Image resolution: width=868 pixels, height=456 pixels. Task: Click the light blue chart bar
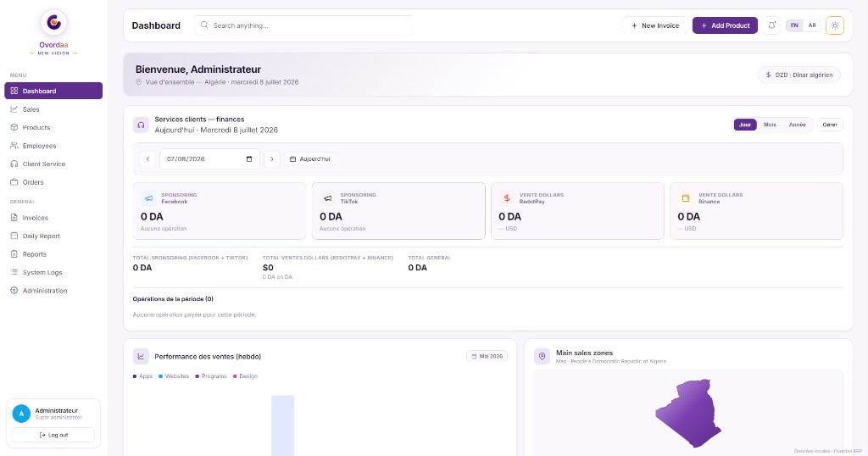pyautogui.click(x=283, y=425)
